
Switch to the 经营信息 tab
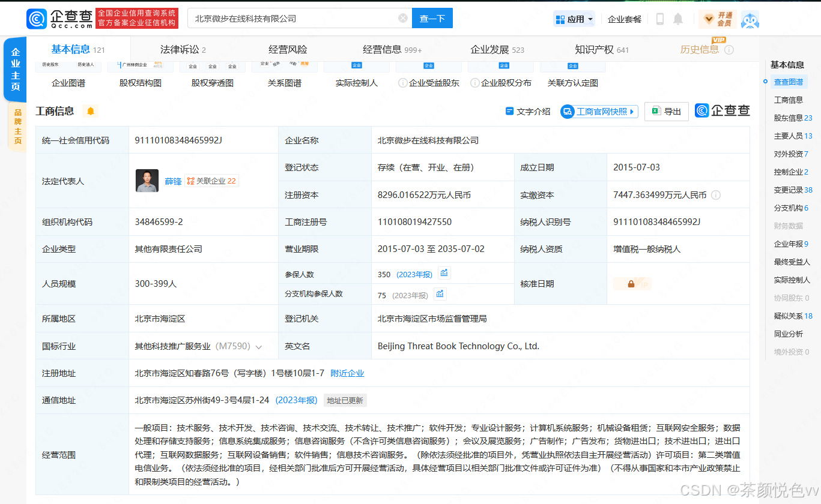point(392,49)
